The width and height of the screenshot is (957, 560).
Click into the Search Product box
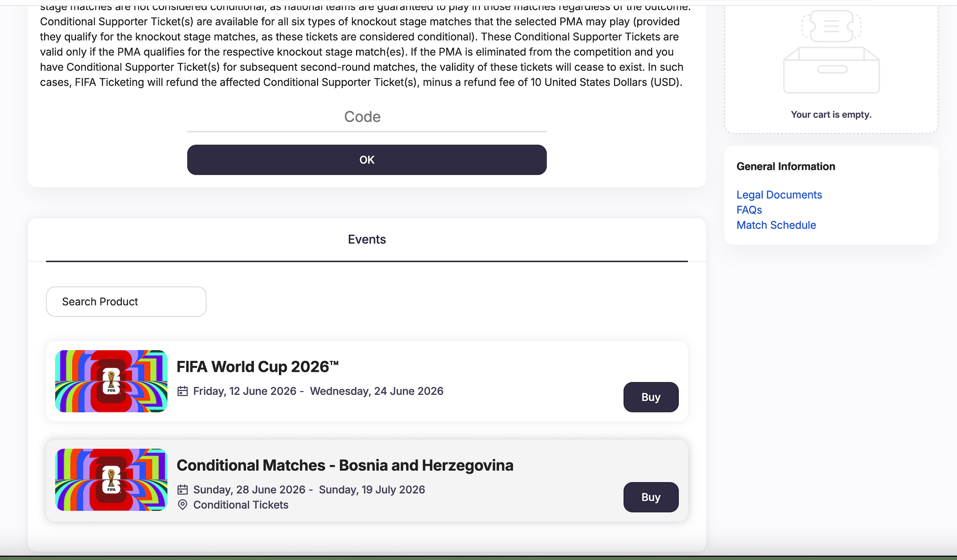click(126, 302)
